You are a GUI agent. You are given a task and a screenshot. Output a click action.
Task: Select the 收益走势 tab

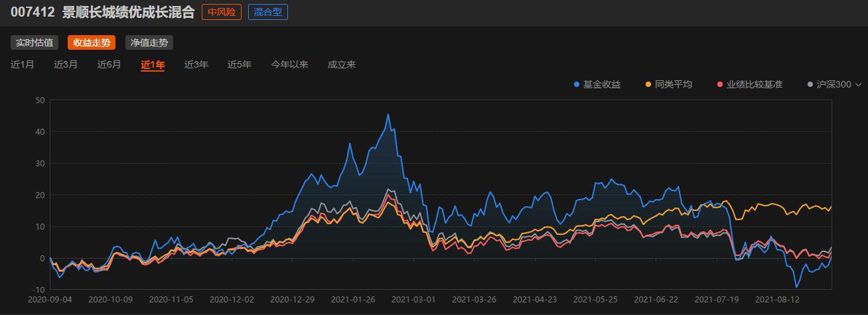(x=92, y=42)
